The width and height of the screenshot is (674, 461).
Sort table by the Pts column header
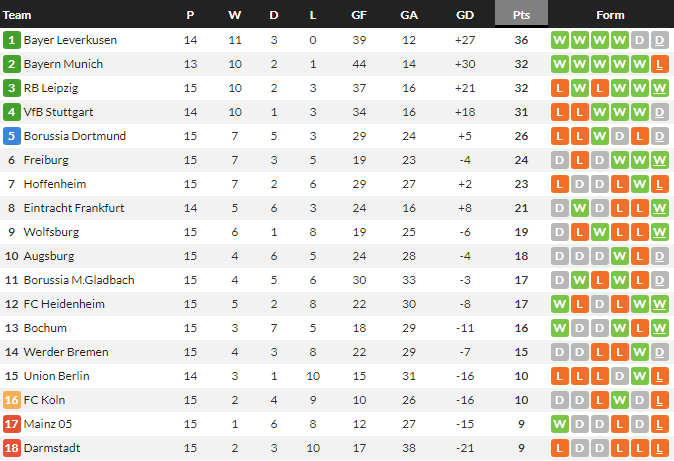[x=521, y=15]
